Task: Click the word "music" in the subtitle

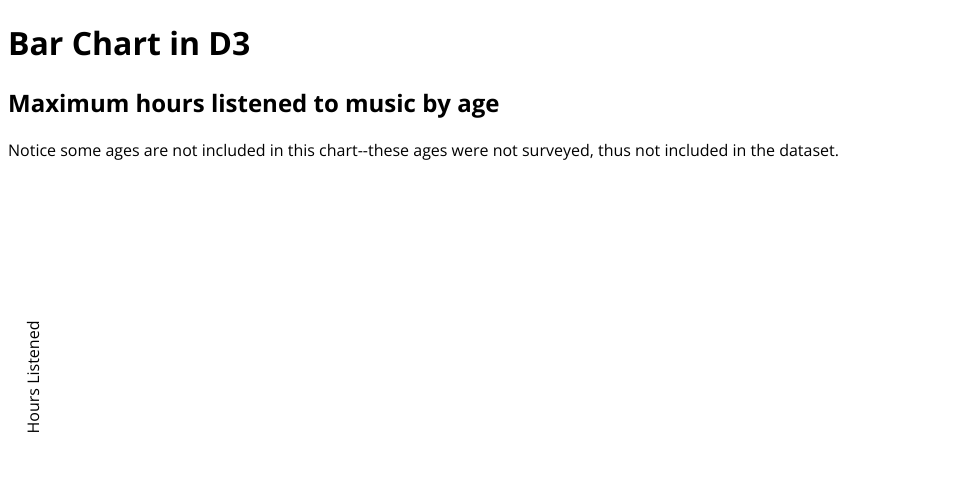Action: tap(381, 104)
